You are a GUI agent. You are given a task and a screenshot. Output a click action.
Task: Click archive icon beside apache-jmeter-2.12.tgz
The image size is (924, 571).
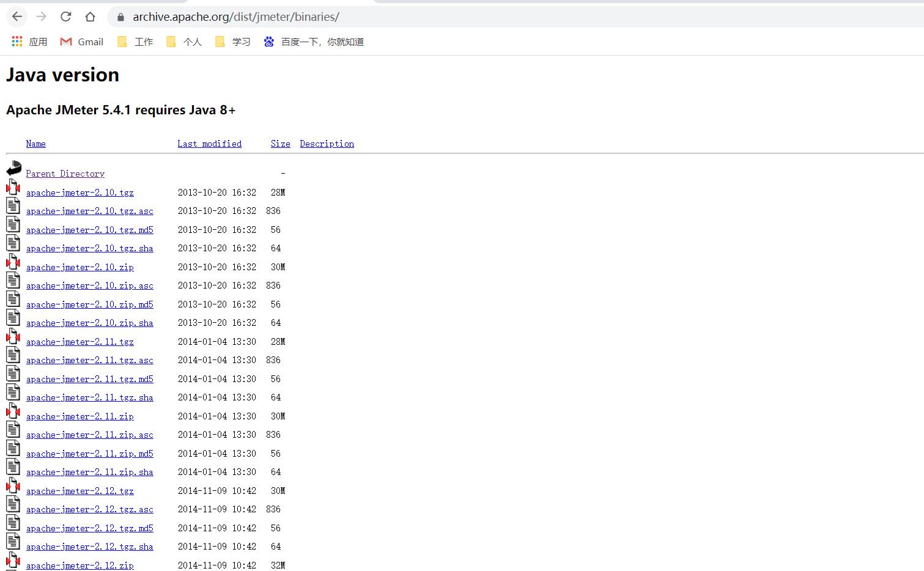(x=13, y=485)
